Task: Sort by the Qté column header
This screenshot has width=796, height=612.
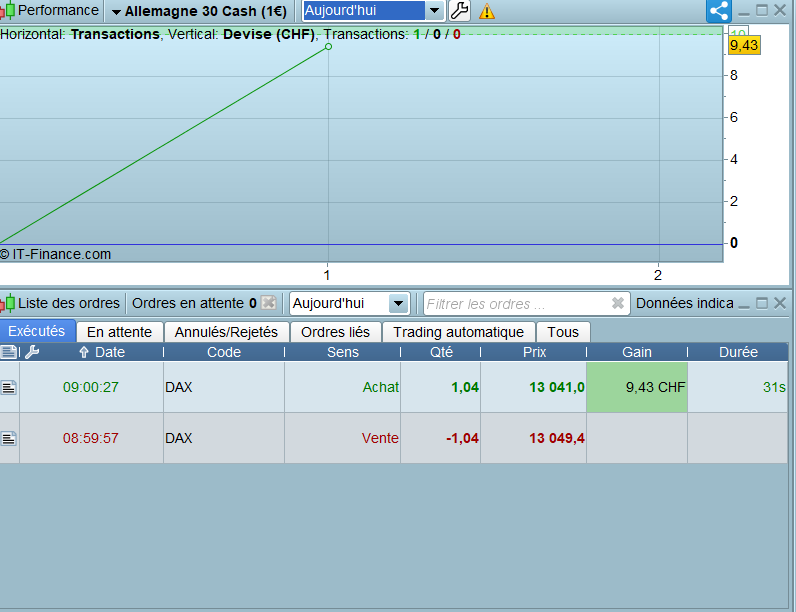Action: click(x=441, y=352)
